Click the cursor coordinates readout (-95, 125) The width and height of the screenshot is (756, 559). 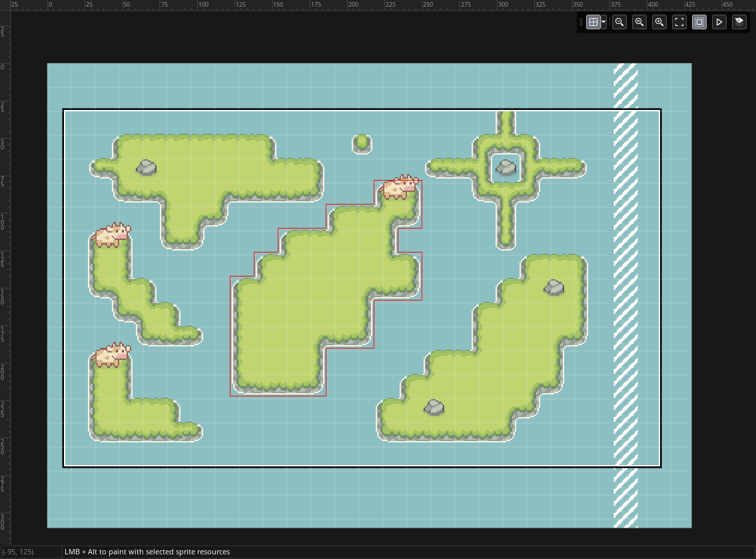click(19, 552)
